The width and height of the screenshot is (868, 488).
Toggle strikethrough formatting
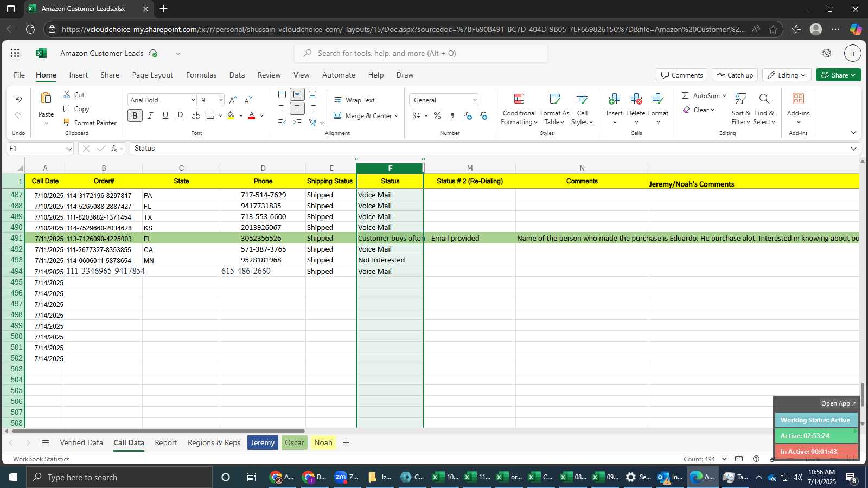pyautogui.click(x=196, y=115)
